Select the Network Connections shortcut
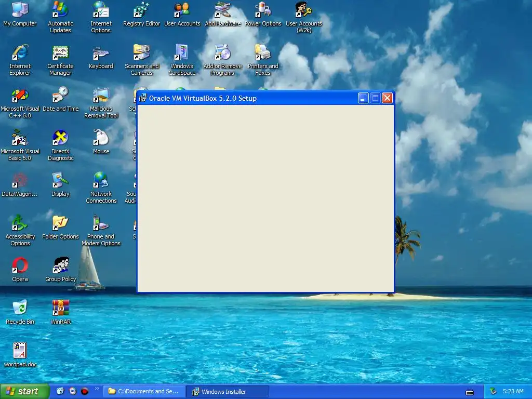The image size is (532, 399). click(101, 188)
